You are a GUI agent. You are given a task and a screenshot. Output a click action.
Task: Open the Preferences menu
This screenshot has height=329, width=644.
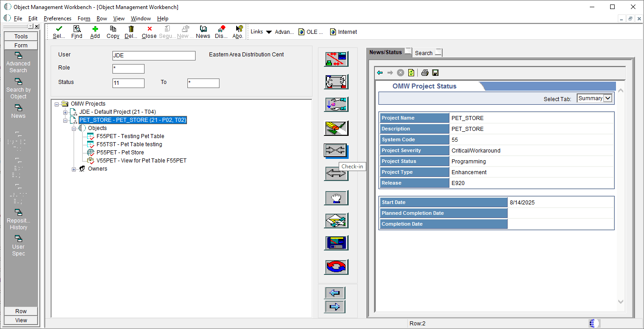click(57, 19)
